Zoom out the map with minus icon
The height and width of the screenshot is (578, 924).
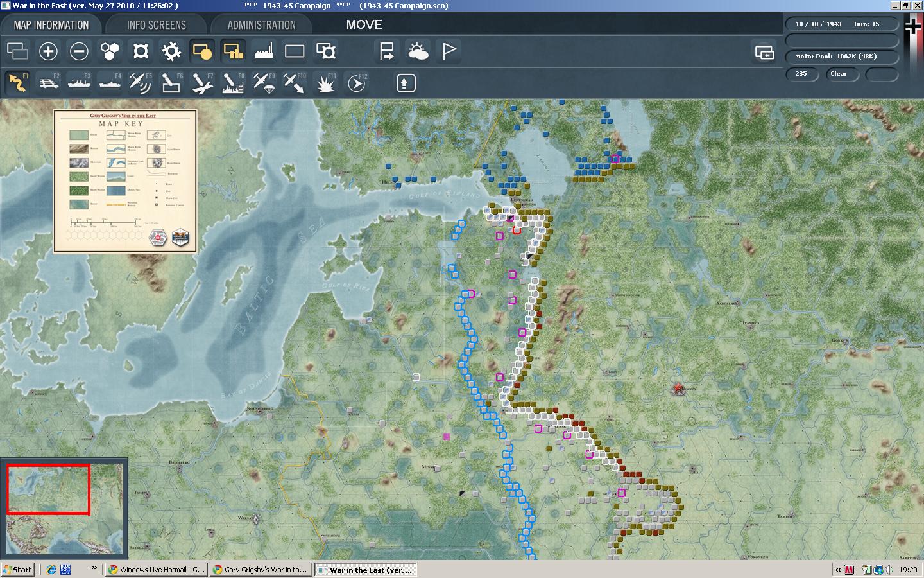click(x=79, y=51)
